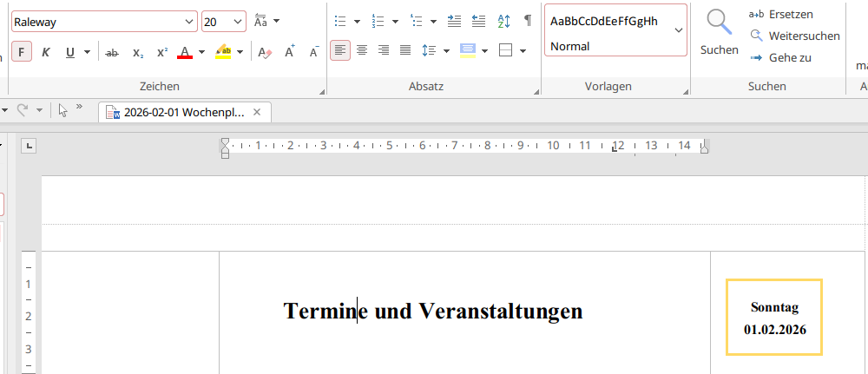The width and height of the screenshot is (868, 374).
Task: Click the Suchen magnifier button
Action: [719, 33]
